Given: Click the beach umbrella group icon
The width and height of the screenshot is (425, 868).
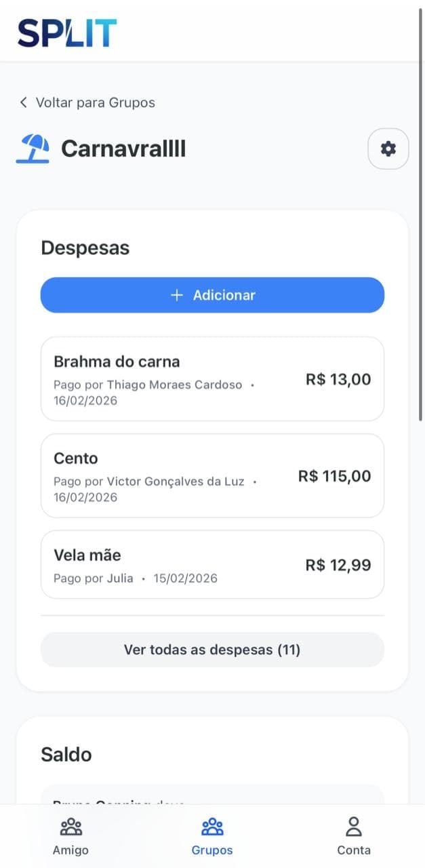Looking at the screenshot, I should pyautogui.click(x=33, y=149).
